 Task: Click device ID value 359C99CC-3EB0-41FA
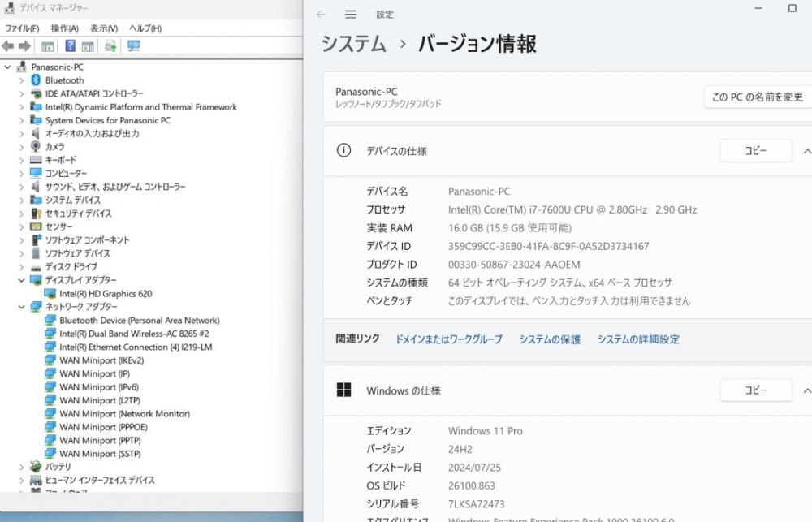click(x=548, y=247)
